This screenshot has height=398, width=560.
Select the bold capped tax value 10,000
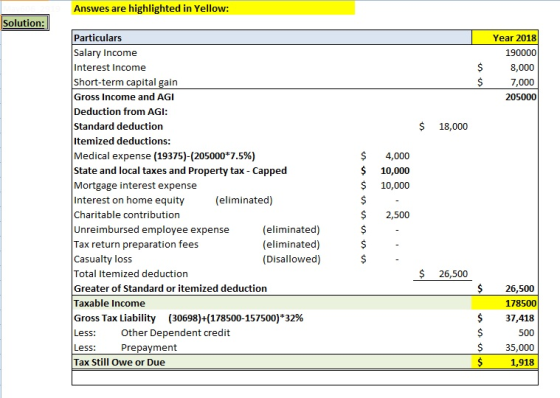tap(395, 171)
